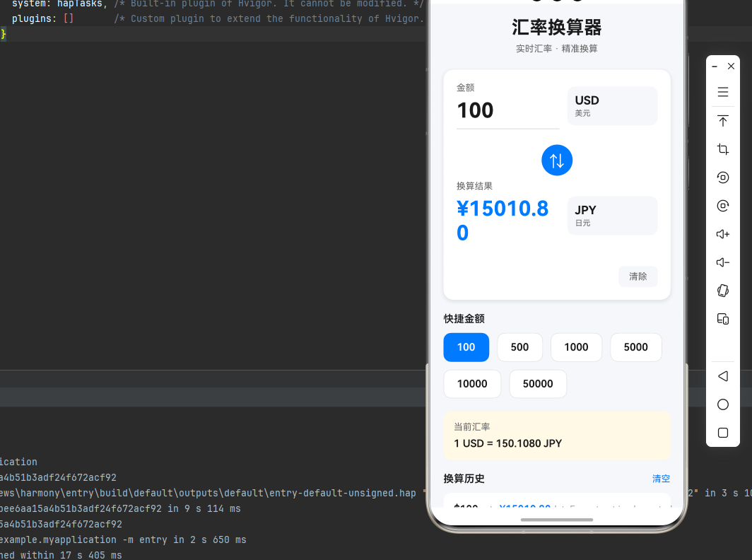The height and width of the screenshot is (560, 752).
Task: Click the closing brace in the code editor
Action: 4,34
